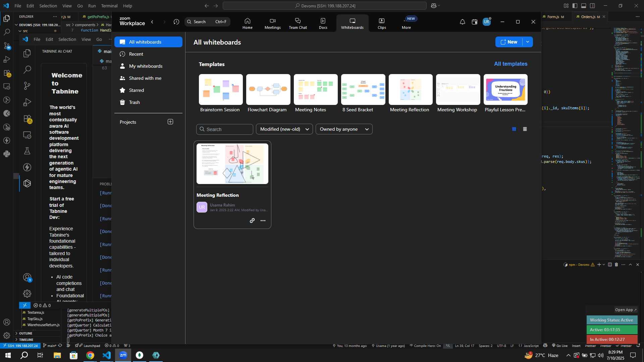Viewport: 644px width, 362px height.
Task: Click Open App button
Action: point(626,310)
